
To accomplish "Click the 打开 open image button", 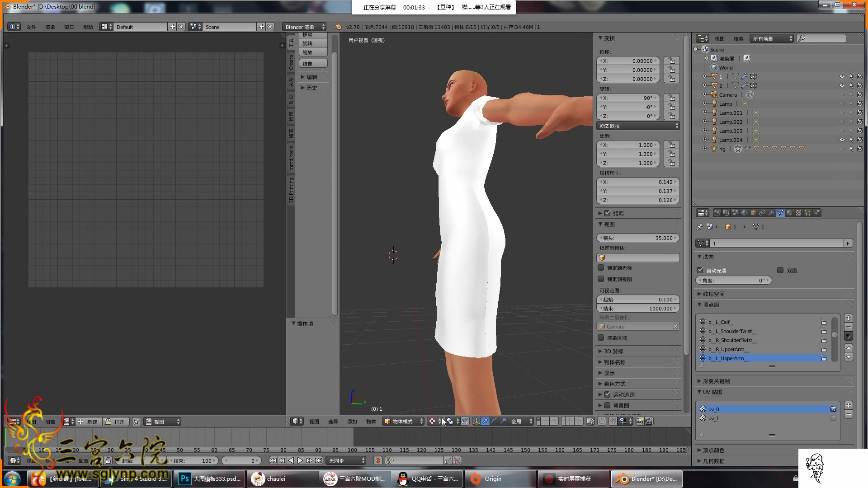I will click(x=115, y=422).
